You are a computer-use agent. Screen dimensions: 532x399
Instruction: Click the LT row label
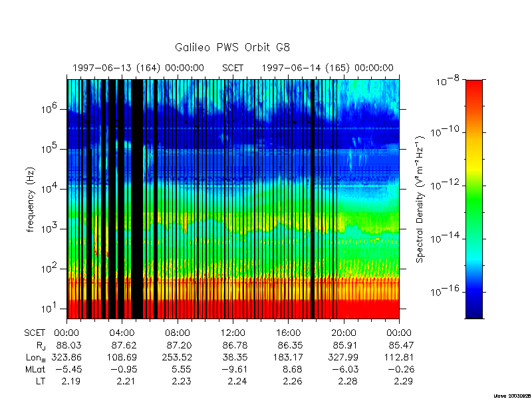41,381
